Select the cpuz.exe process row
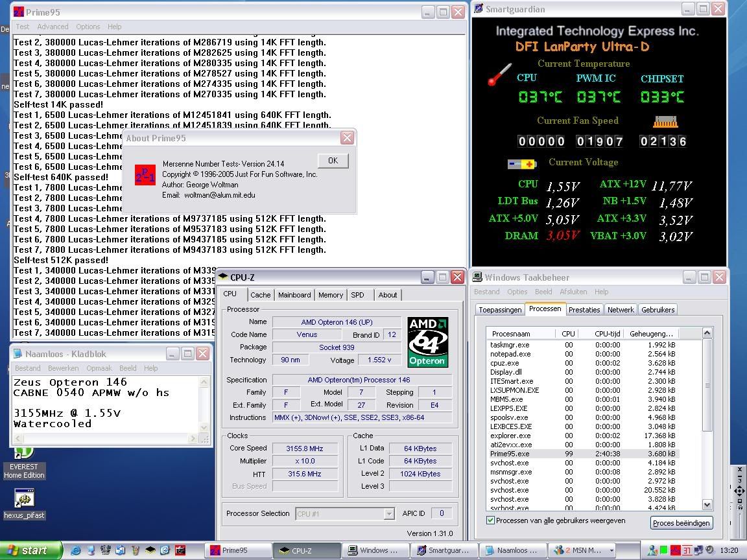The width and height of the screenshot is (747, 560). (x=583, y=363)
